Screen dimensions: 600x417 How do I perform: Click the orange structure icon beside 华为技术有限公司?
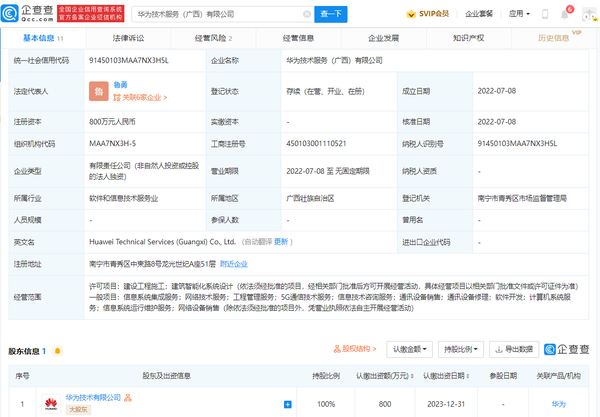[x=128, y=398]
